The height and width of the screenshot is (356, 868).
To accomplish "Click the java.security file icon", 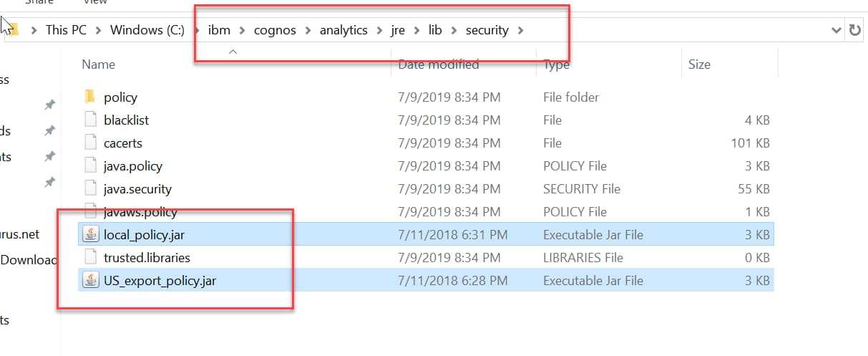I will point(89,188).
